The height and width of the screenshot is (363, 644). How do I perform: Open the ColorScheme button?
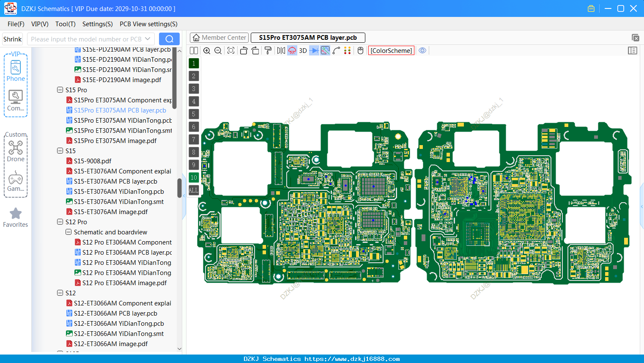pos(391,51)
